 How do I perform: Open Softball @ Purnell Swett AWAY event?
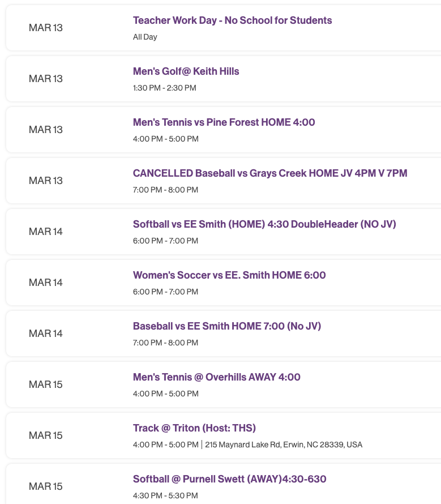click(x=230, y=479)
